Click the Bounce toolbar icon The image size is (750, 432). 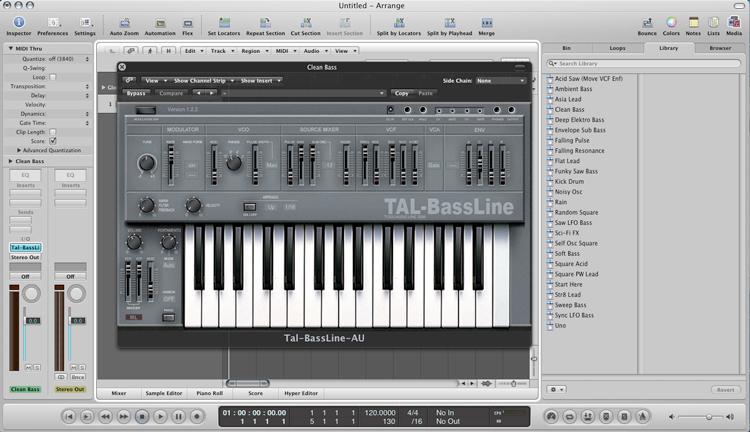[x=647, y=22]
